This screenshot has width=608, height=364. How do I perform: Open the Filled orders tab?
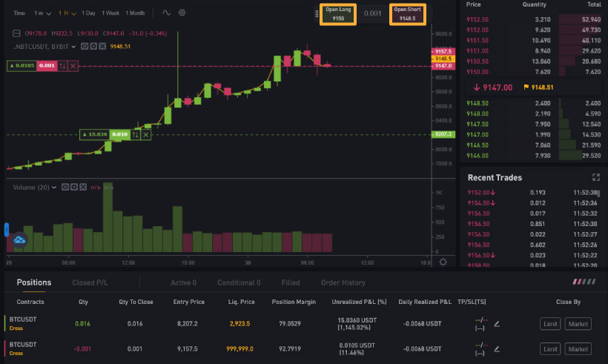point(291,283)
